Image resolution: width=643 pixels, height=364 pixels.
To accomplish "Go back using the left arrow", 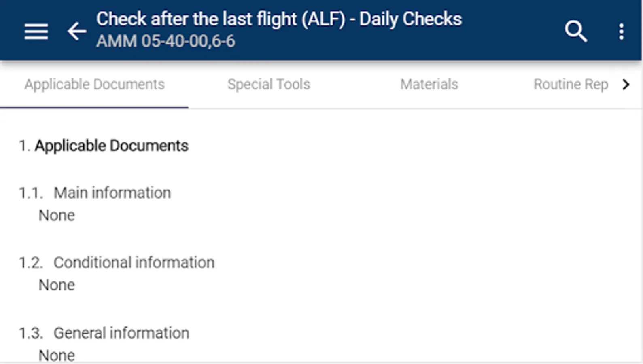I will (x=76, y=31).
